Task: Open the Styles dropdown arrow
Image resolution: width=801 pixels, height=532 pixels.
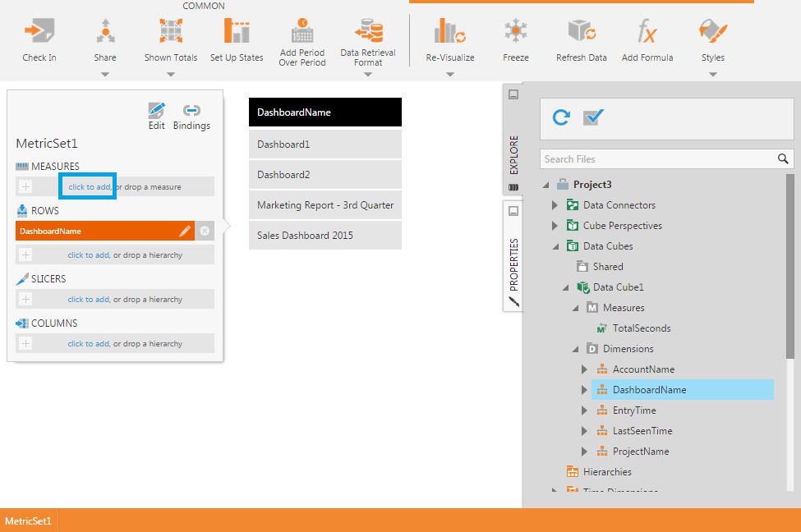Action: pos(712,75)
